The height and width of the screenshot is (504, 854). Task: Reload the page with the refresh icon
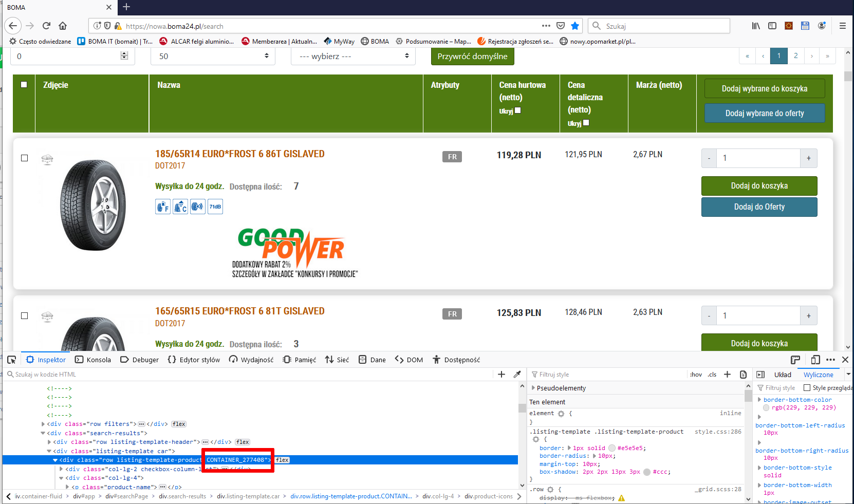[x=46, y=26]
